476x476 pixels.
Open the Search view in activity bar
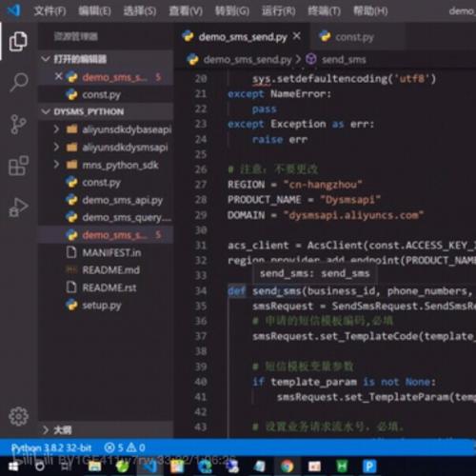click(x=19, y=82)
